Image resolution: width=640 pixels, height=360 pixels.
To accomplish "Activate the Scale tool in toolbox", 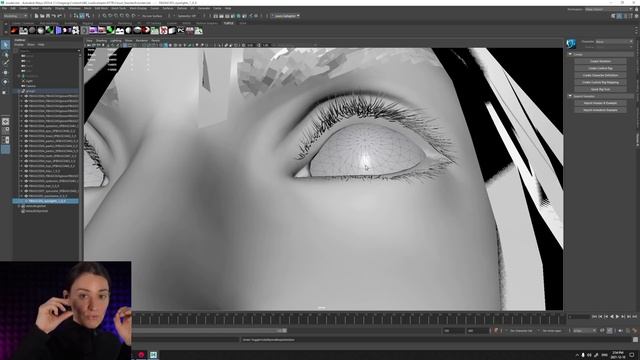I will click(x=5, y=92).
